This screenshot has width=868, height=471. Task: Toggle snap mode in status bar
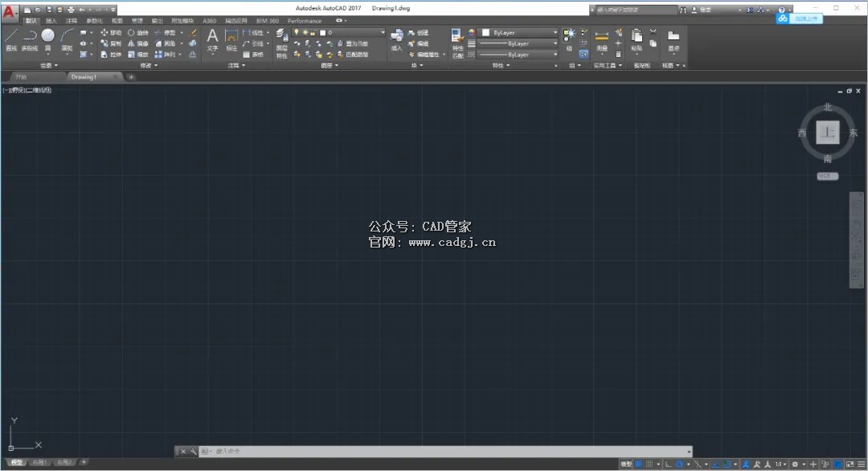click(x=649, y=465)
